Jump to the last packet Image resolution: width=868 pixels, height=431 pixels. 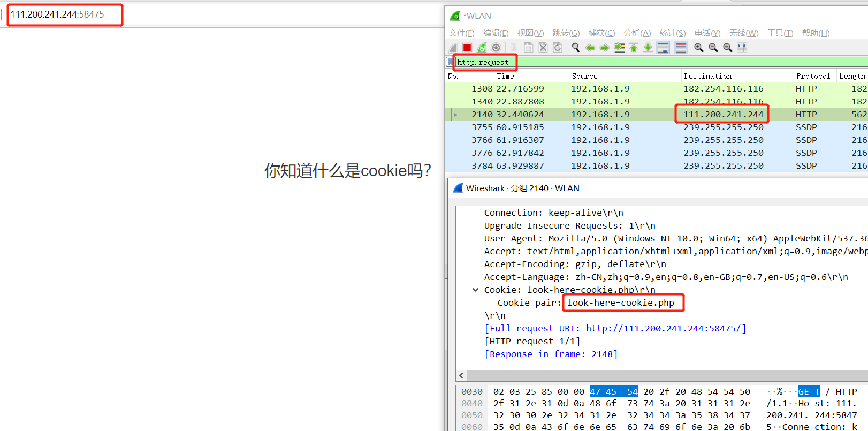[x=648, y=48]
